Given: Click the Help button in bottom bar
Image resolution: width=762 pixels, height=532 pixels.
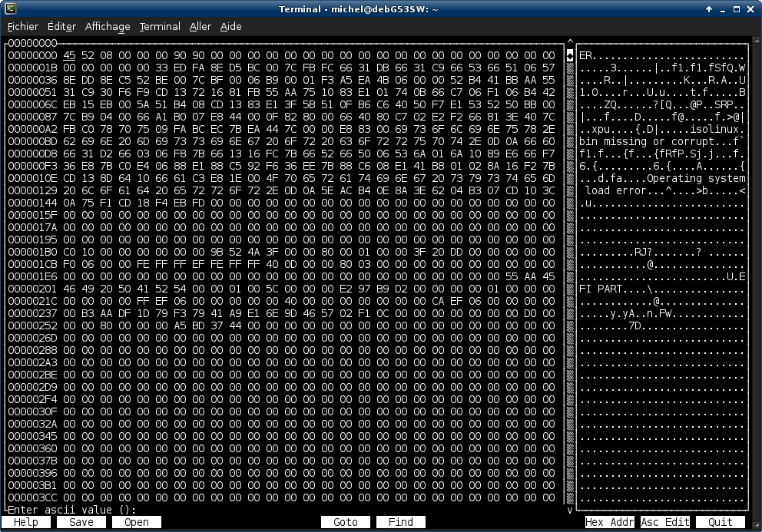Looking at the screenshot, I should click(26, 522).
